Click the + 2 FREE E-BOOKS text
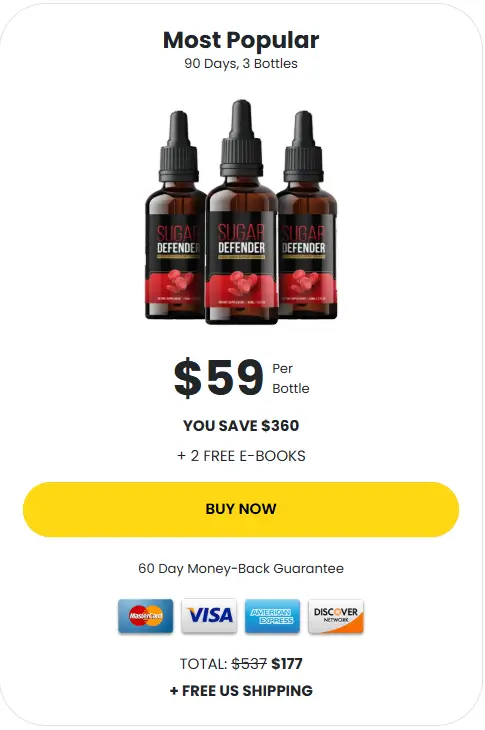This screenshot has height=730, width=485. click(241, 456)
